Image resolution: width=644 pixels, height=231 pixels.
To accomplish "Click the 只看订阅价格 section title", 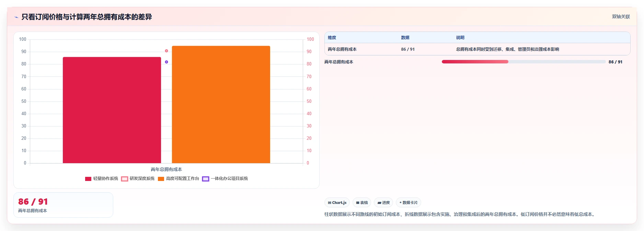I will click(87, 17).
